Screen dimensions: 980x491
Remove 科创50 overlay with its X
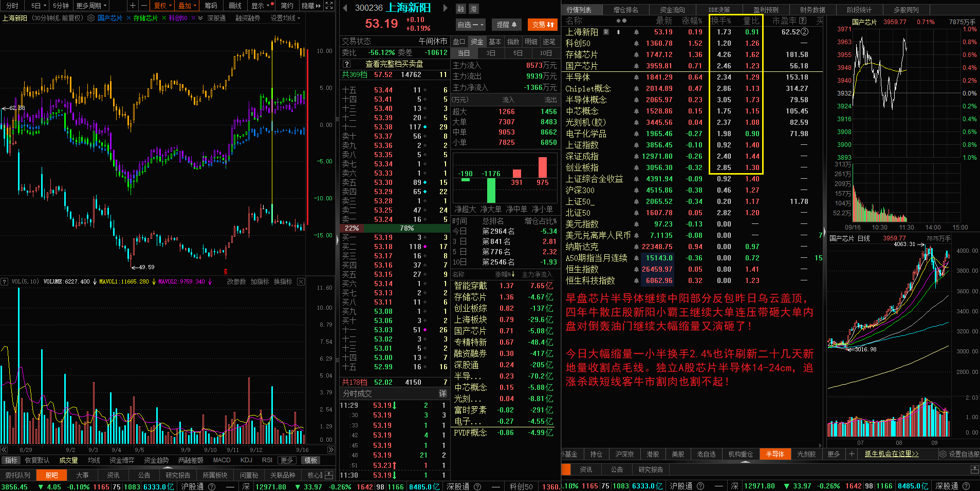click(193, 18)
